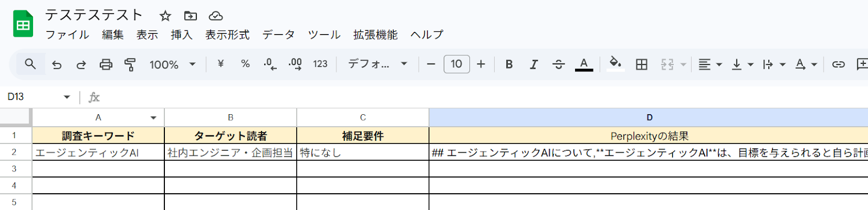Open the 拡張機能 menu
This screenshot has width=868, height=210.
click(375, 35)
